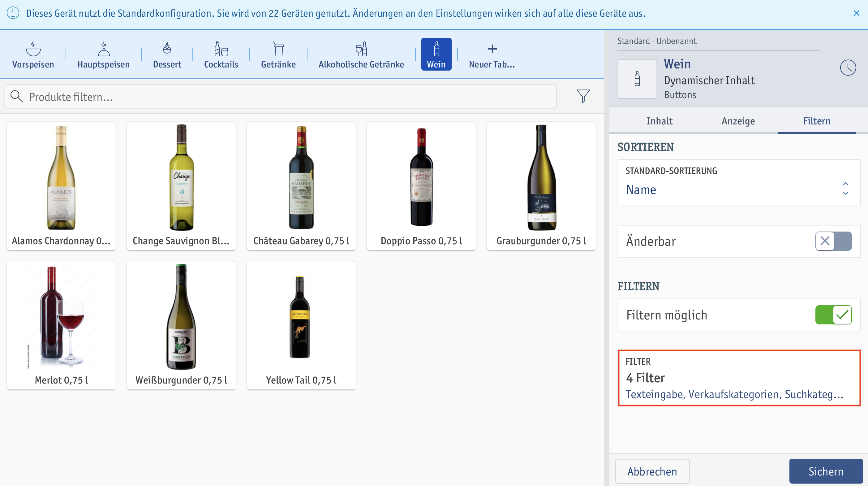Viewport: 868px width, 486px height.
Task: Click the funnel filter icon
Action: 583,97
